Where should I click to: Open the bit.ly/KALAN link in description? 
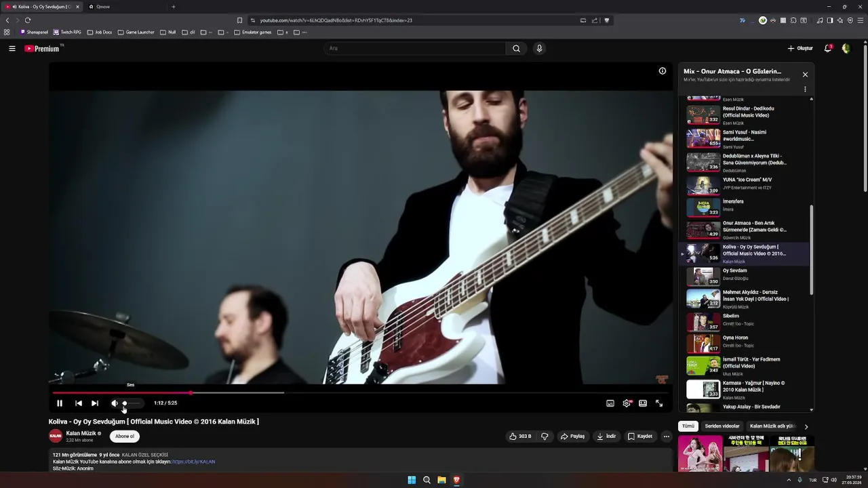(x=194, y=462)
